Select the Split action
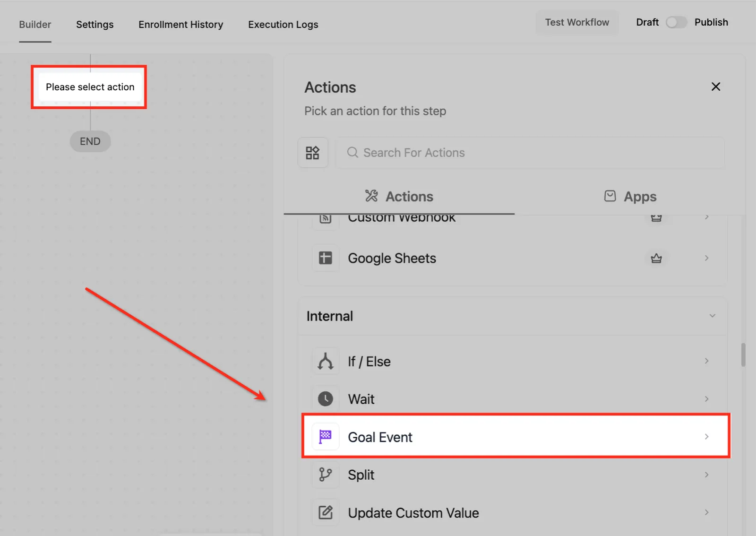Viewport: 756px width, 536px height. [x=512, y=475]
